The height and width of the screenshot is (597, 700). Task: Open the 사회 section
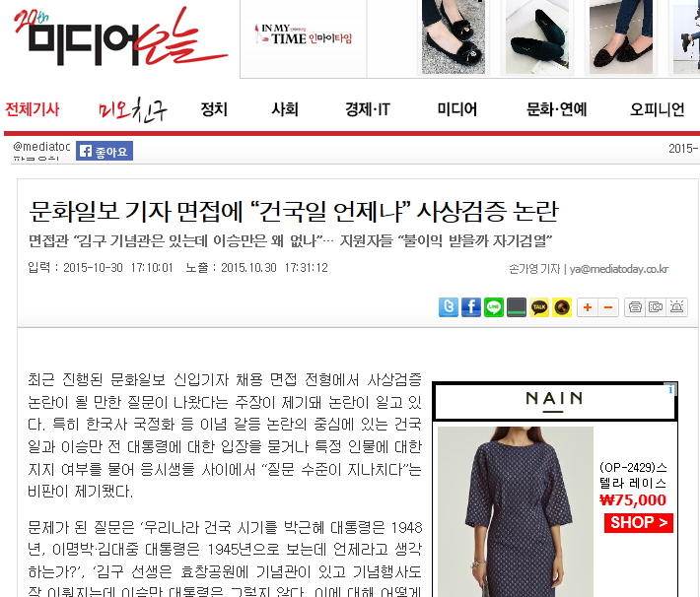tap(285, 109)
